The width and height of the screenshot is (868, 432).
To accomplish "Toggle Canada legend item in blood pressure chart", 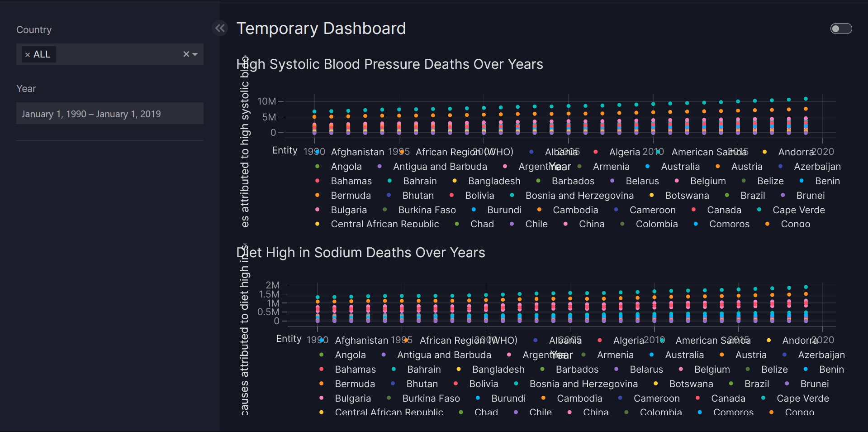I will pyautogui.click(x=724, y=210).
